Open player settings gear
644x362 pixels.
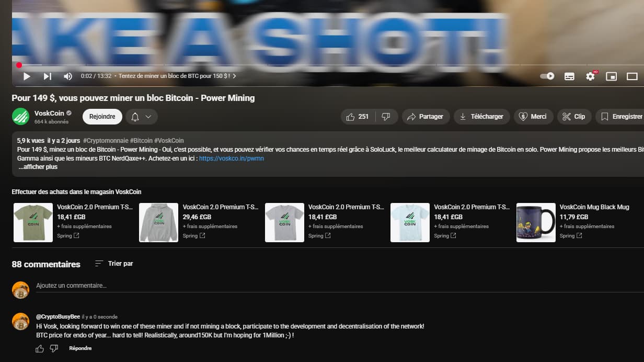(591, 76)
